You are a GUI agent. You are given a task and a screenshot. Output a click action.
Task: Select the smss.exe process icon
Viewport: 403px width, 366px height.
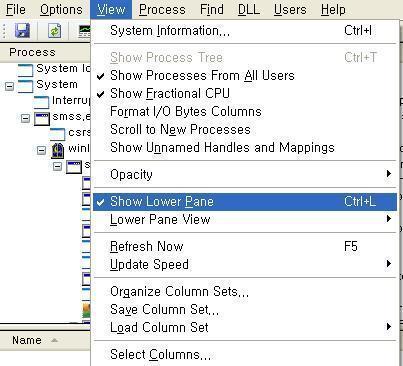42,118
